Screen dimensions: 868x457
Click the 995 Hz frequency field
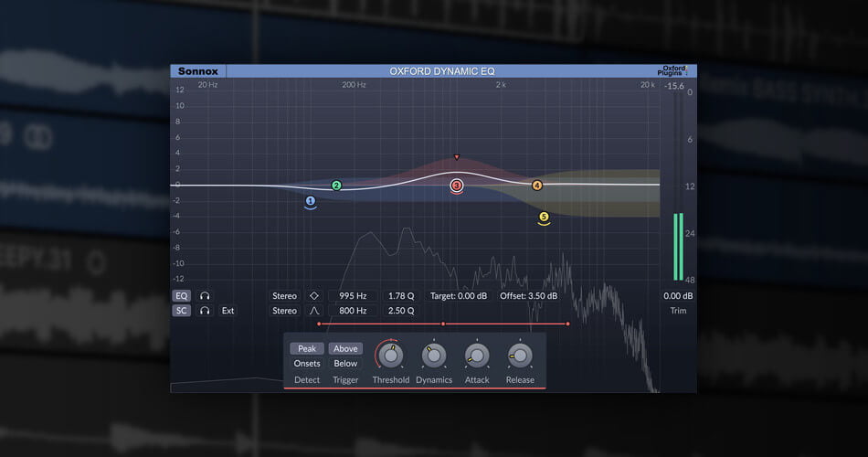pyautogui.click(x=353, y=296)
